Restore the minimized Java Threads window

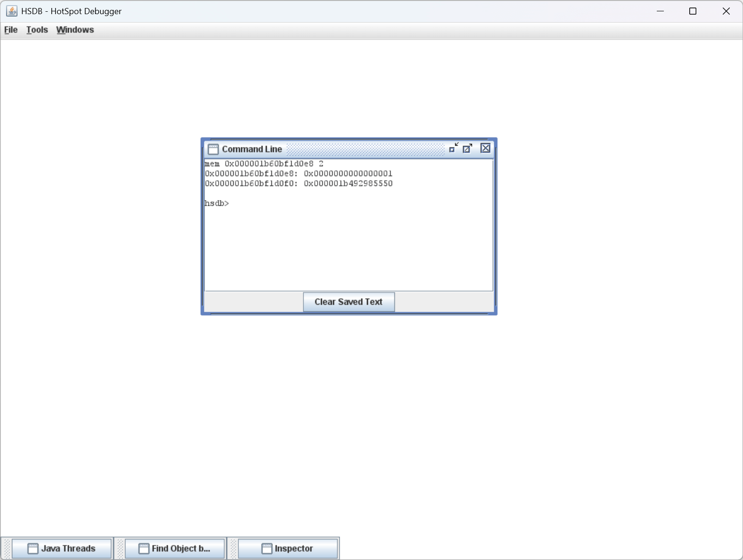62,548
